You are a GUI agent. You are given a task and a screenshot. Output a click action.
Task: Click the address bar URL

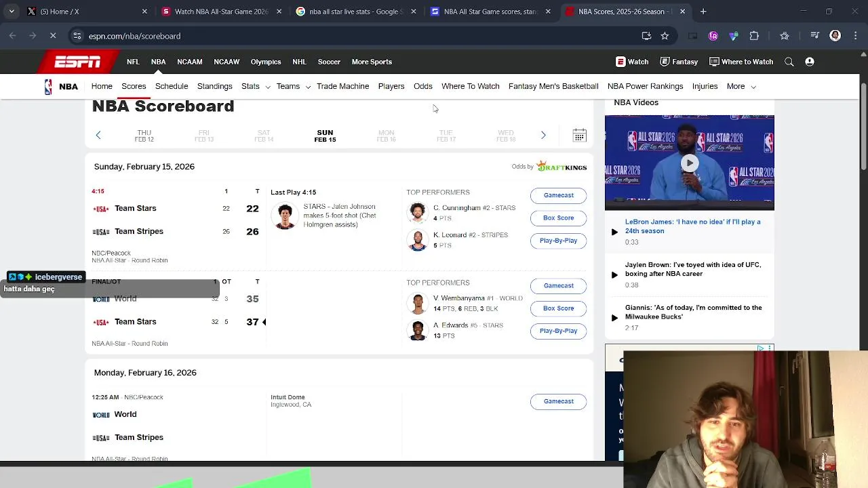(134, 36)
